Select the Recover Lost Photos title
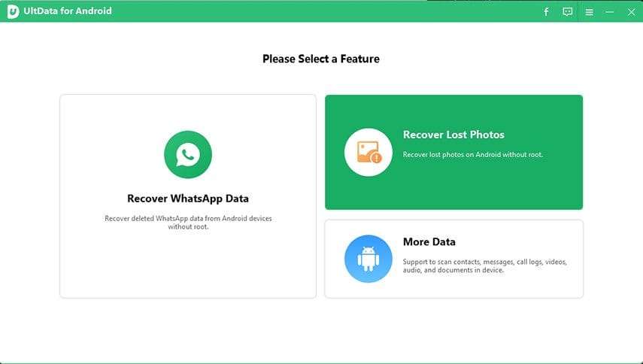Viewport: 643px width, 364px height. click(x=453, y=135)
